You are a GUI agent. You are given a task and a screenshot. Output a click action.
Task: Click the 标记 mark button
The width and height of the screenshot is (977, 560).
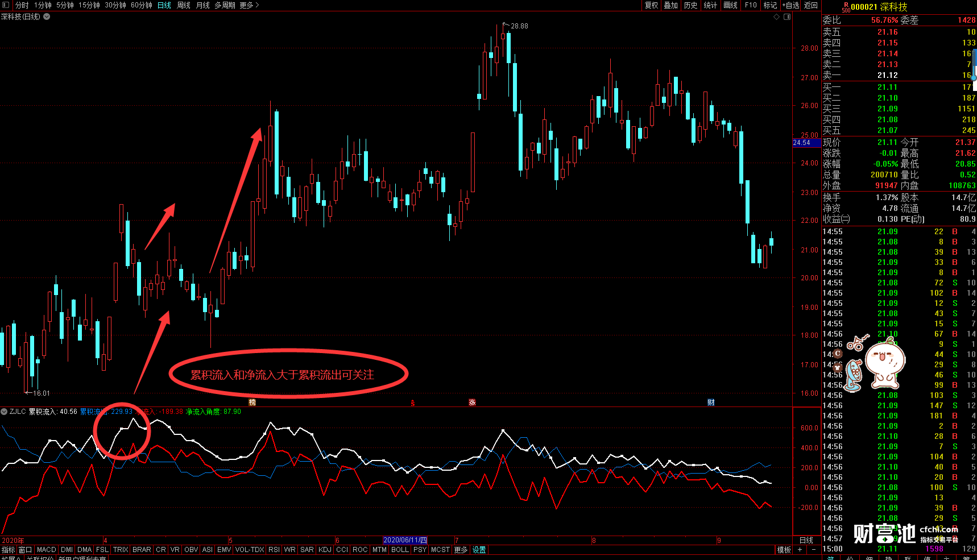click(x=770, y=5)
